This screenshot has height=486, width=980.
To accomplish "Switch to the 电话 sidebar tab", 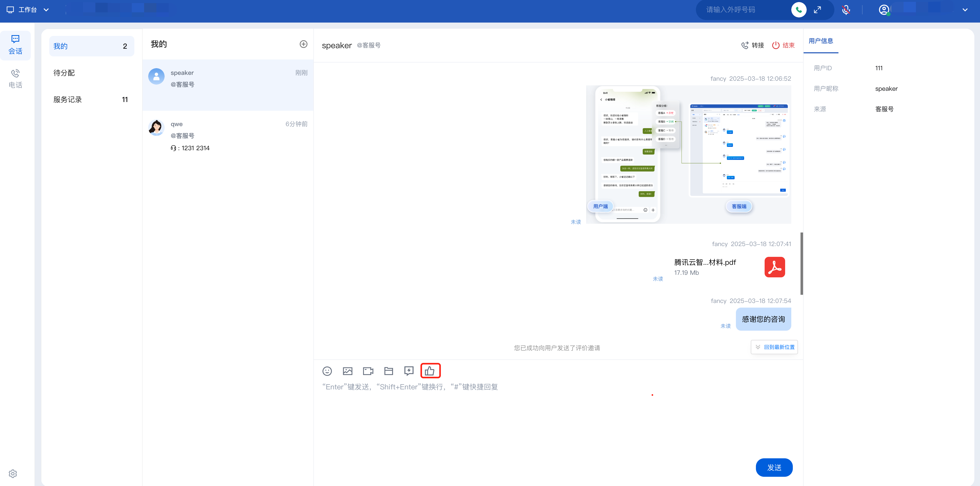I will (15, 79).
